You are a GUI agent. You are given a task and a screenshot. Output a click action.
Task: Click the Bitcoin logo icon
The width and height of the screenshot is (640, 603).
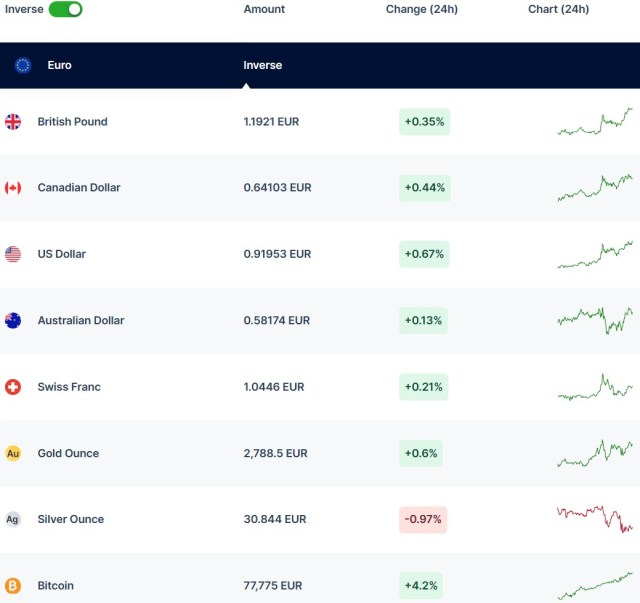pyautogui.click(x=13, y=586)
